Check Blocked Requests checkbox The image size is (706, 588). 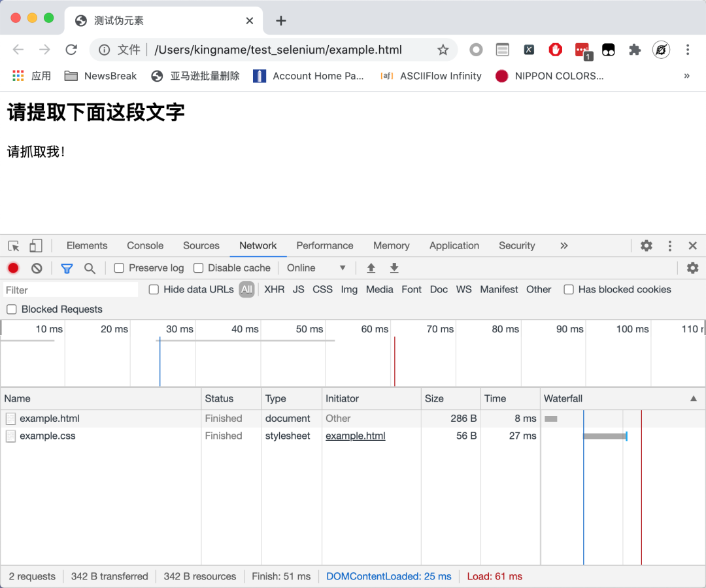point(12,309)
